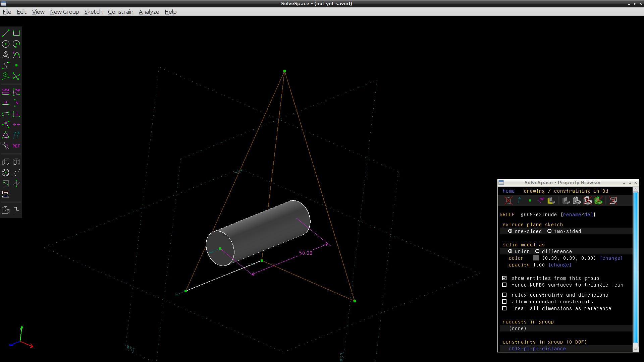Select the two-sided extrude option

coord(549,231)
